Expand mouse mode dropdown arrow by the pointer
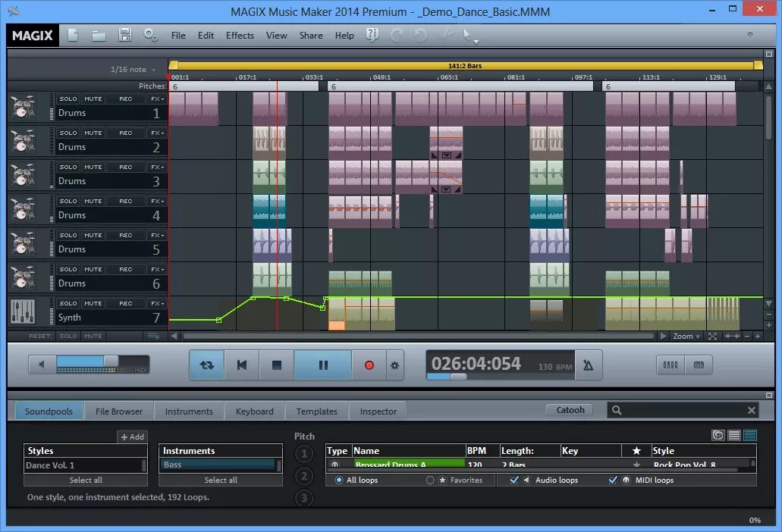The height and width of the screenshot is (532, 782). coord(476,42)
